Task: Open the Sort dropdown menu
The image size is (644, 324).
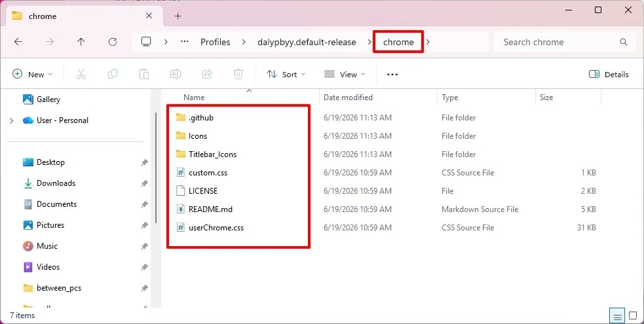Action: coord(286,74)
